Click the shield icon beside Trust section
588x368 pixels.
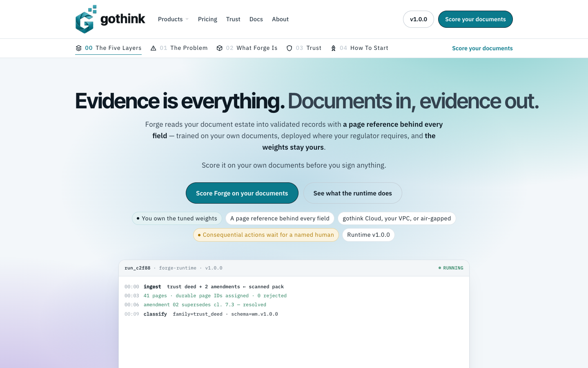pyautogui.click(x=290, y=48)
